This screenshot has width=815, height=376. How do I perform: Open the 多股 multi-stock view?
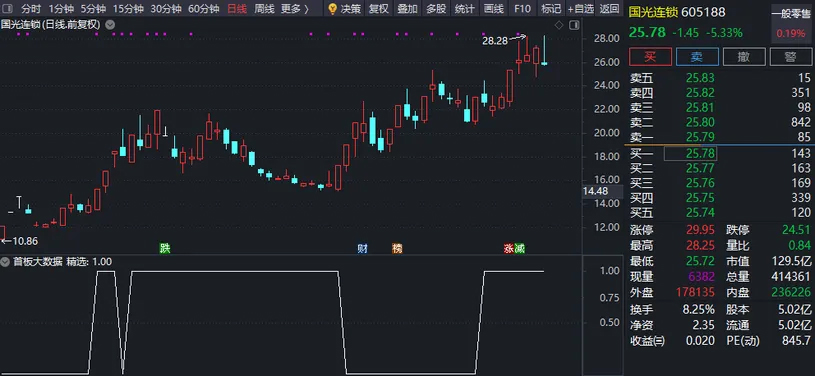tap(436, 9)
